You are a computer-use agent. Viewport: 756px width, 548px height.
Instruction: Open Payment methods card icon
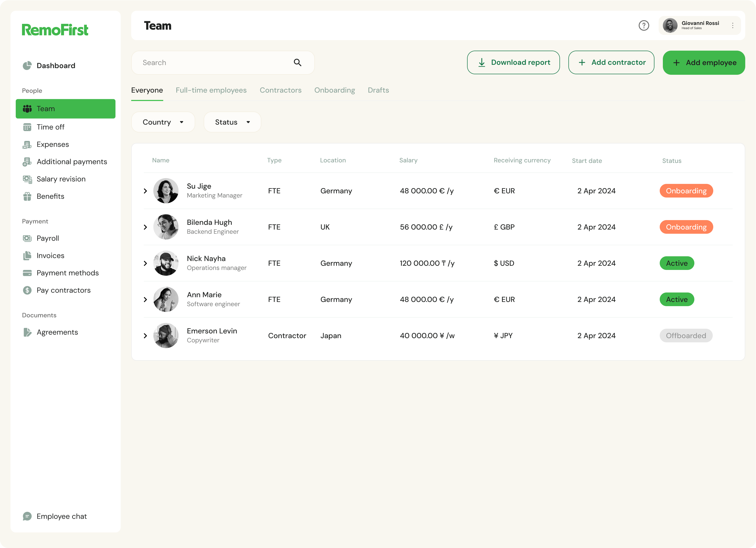[27, 273]
